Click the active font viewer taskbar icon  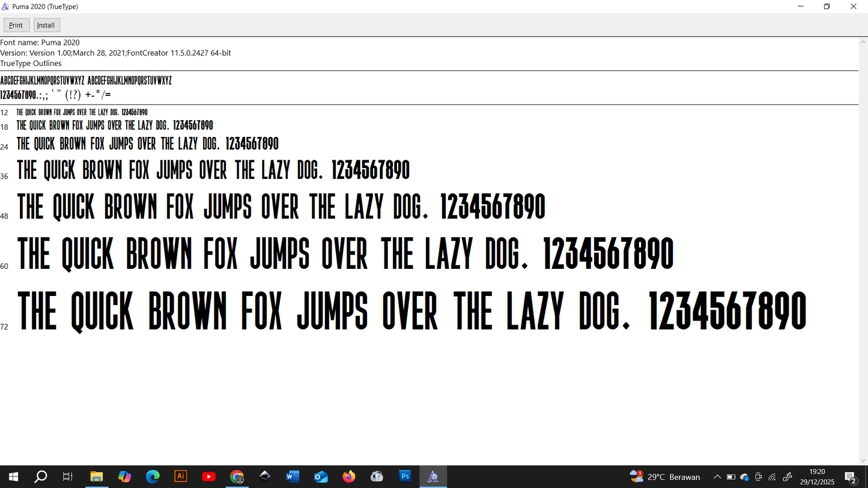pyautogui.click(x=433, y=477)
